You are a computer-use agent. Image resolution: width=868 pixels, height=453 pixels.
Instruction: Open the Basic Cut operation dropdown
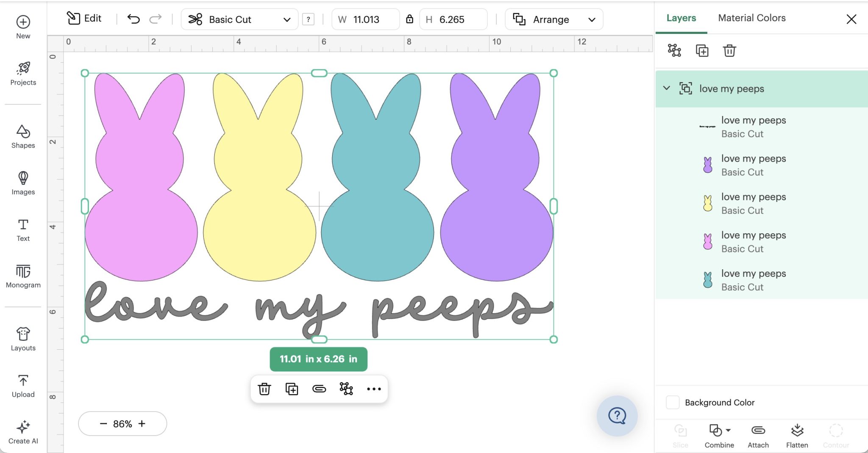[239, 19]
